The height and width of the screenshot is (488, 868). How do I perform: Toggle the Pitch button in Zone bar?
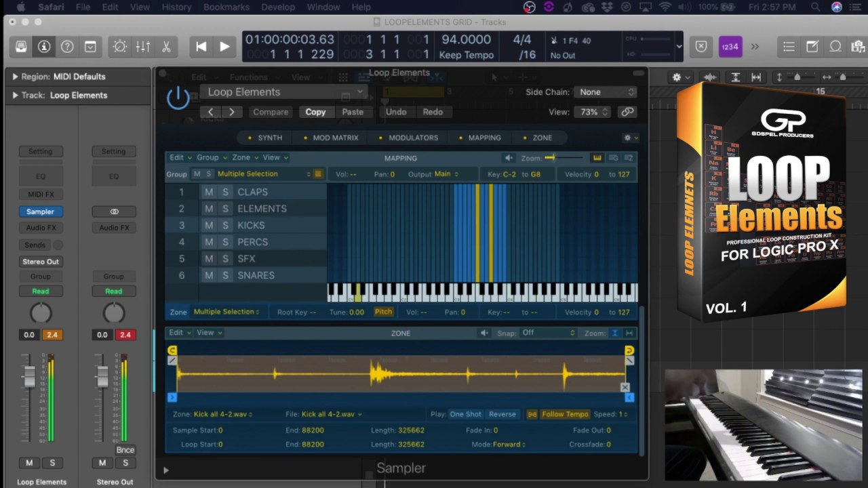[x=383, y=312]
